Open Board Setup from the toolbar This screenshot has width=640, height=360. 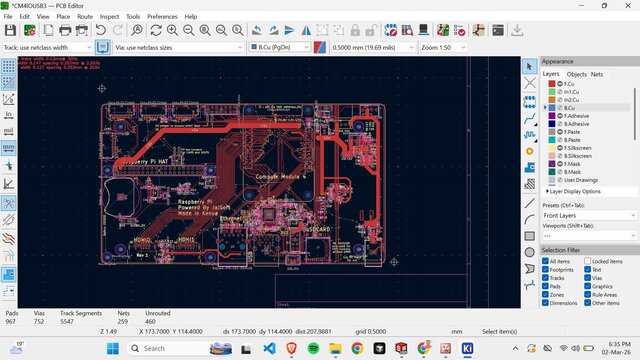29,30
